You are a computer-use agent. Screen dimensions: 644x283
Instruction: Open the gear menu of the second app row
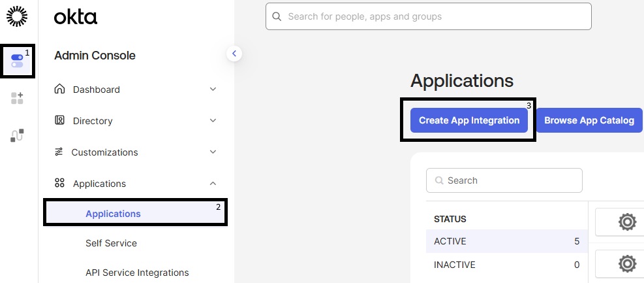(x=627, y=263)
